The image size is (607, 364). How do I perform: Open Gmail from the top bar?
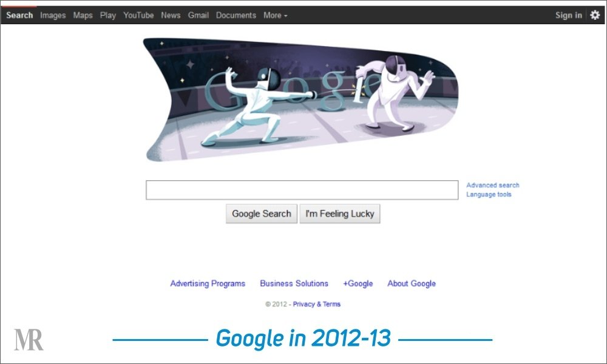198,16
